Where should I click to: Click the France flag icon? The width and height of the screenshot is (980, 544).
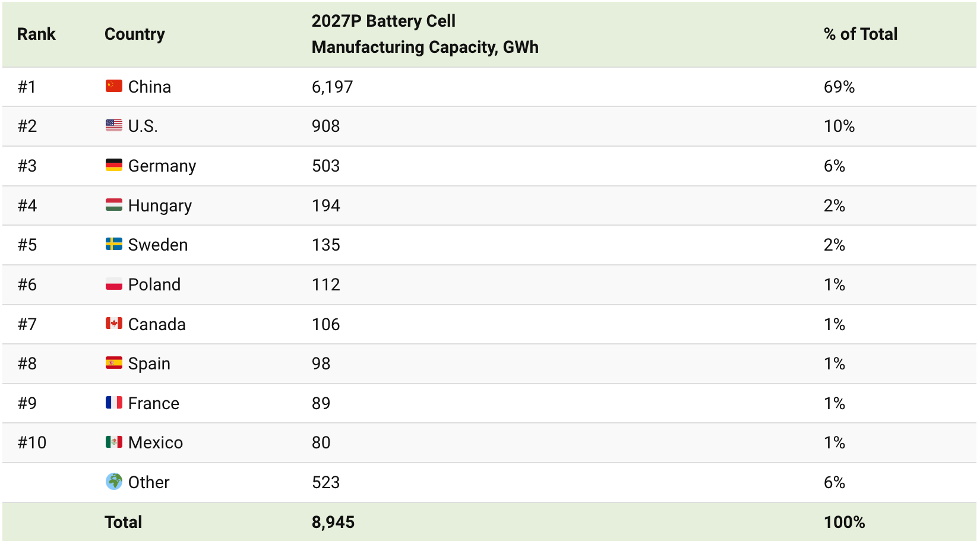[113, 403]
